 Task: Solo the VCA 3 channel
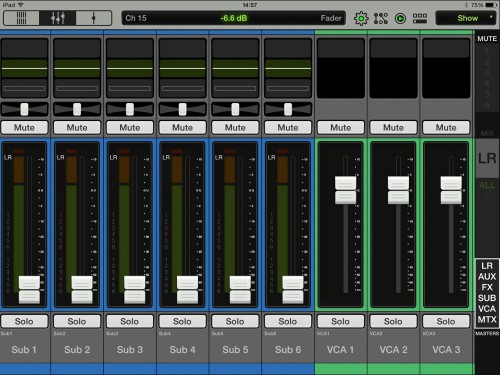(446, 321)
